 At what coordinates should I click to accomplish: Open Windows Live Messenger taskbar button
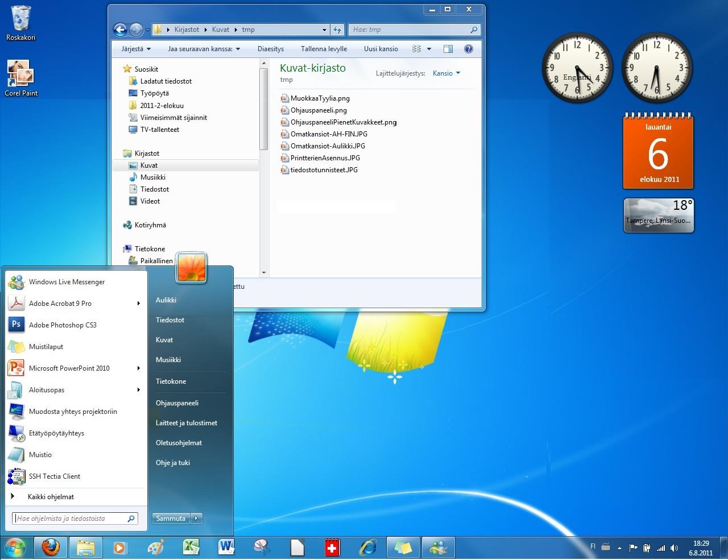[x=438, y=547]
